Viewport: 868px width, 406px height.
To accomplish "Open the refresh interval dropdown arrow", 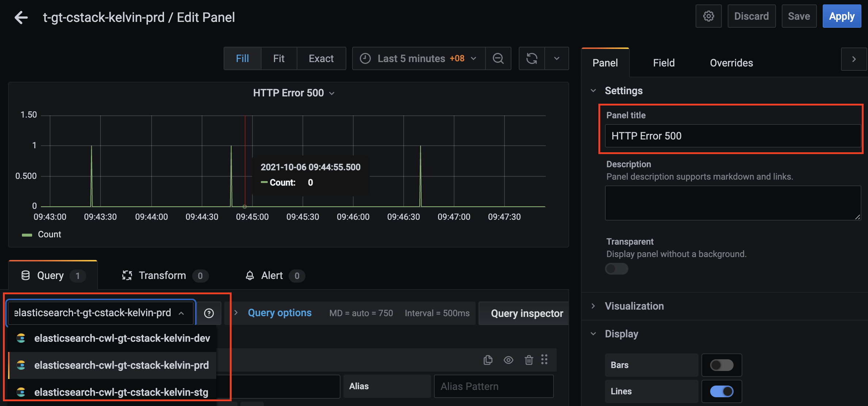I will [x=557, y=58].
